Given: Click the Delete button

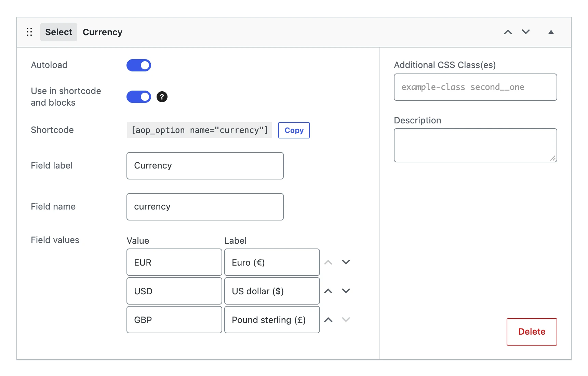Looking at the screenshot, I should [532, 332].
